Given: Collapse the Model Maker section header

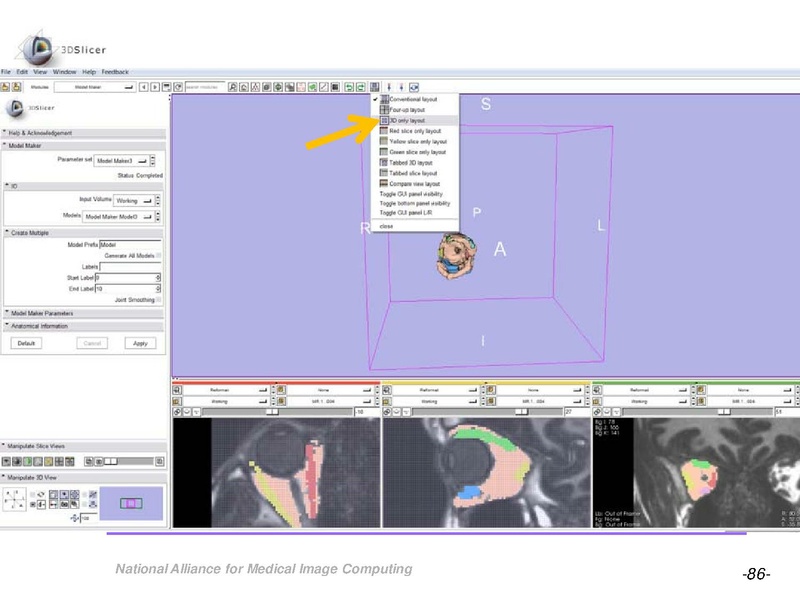Looking at the screenshot, I should click(x=83, y=145).
